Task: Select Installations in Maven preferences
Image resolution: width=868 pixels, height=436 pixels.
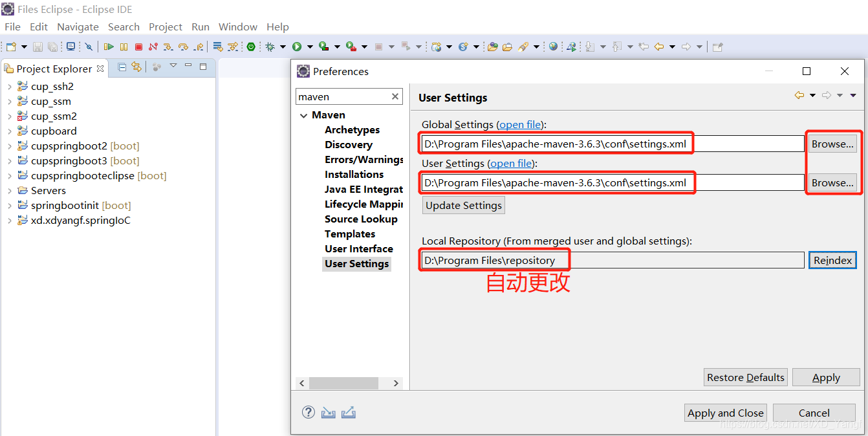Action: (x=354, y=174)
